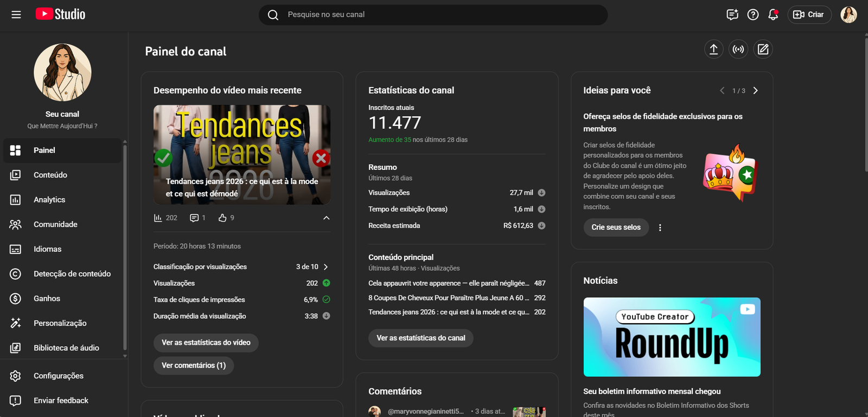The width and height of the screenshot is (868, 417).
Task: Select Ganhos from the sidebar menu
Action: 47,299
